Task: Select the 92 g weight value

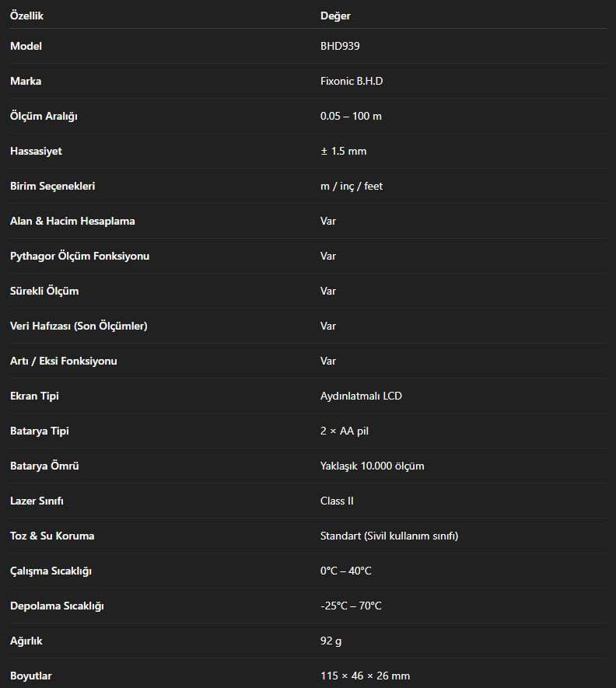Action: [x=331, y=641]
